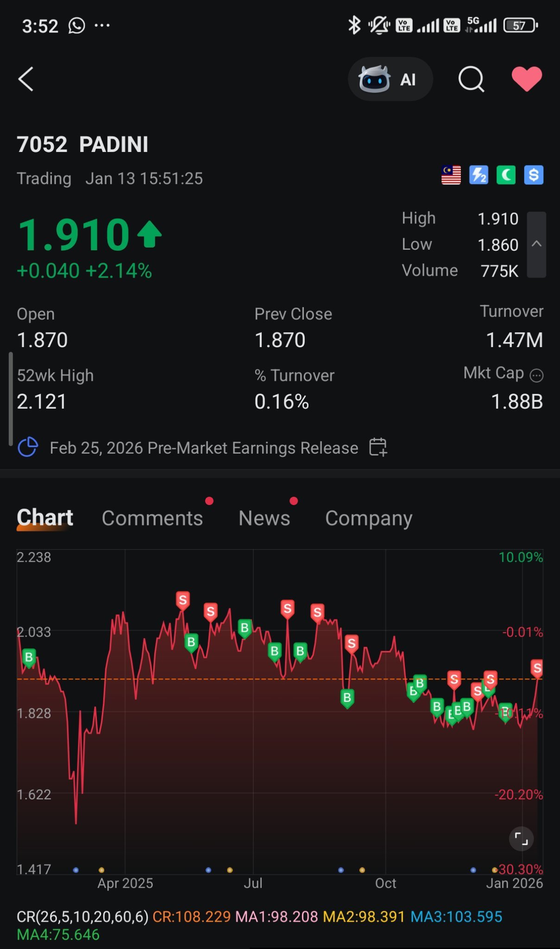Switch to the Comments tab

point(152,518)
